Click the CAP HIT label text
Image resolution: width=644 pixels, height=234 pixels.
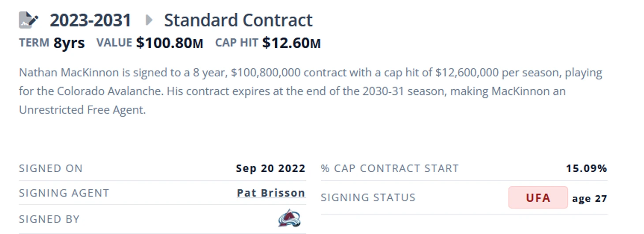236,43
